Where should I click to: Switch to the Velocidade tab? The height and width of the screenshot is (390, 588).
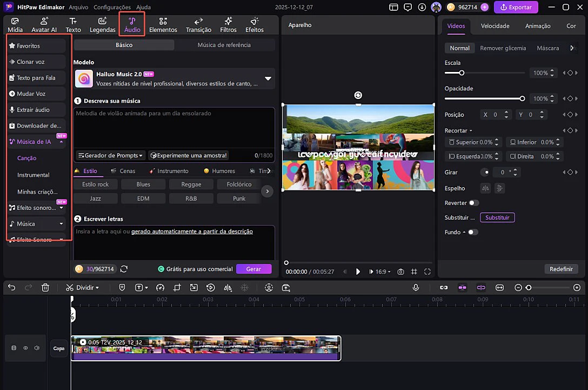coord(495,26)
